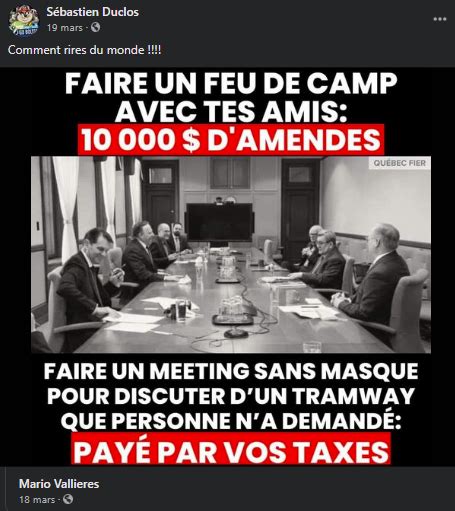455x511 pixels.
Task: Open Mario Vallieres's profile link
Action: (x=59, y=484)
